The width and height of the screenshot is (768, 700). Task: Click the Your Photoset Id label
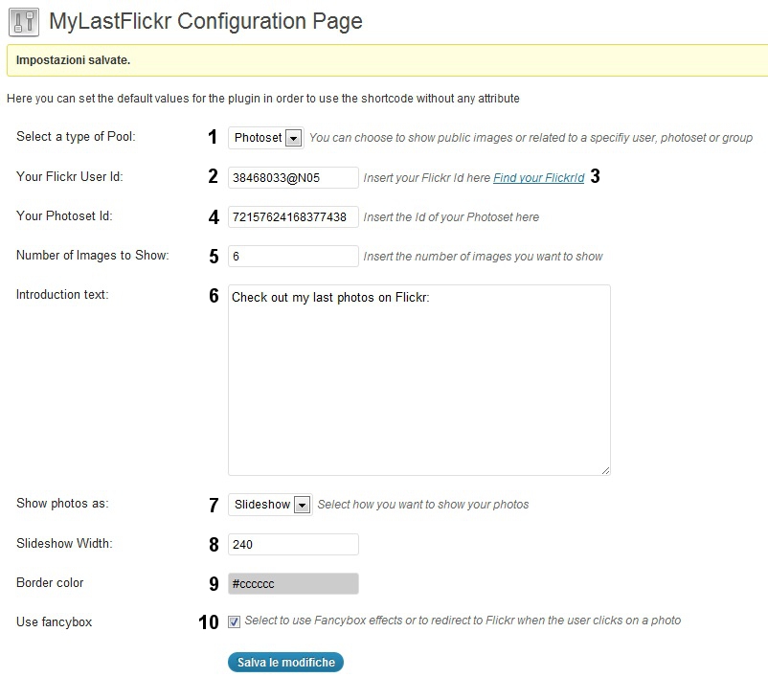click(x=64, y=215)
